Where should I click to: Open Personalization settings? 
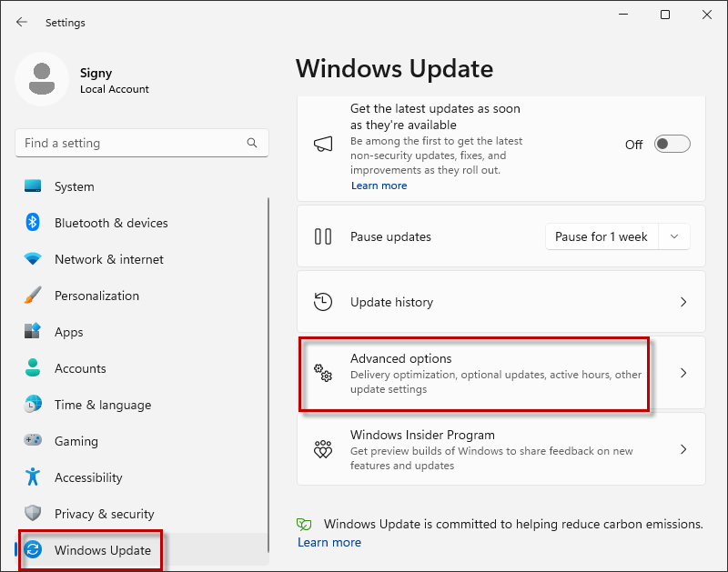(x=142, y=295)
